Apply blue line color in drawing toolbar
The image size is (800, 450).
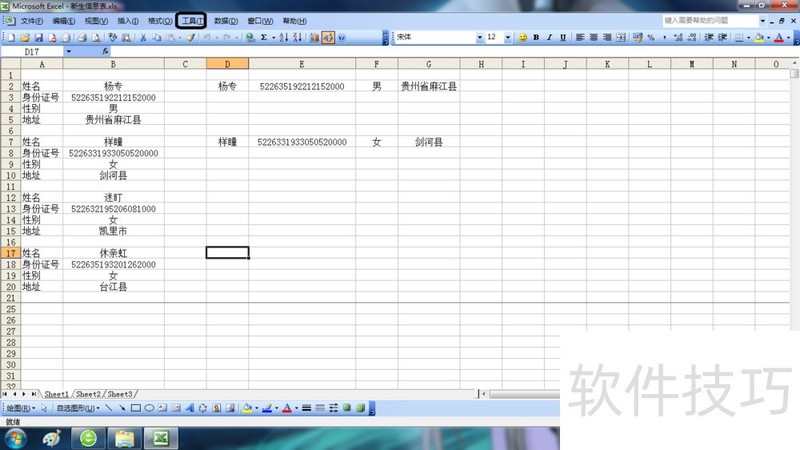[x=266, y=408]
